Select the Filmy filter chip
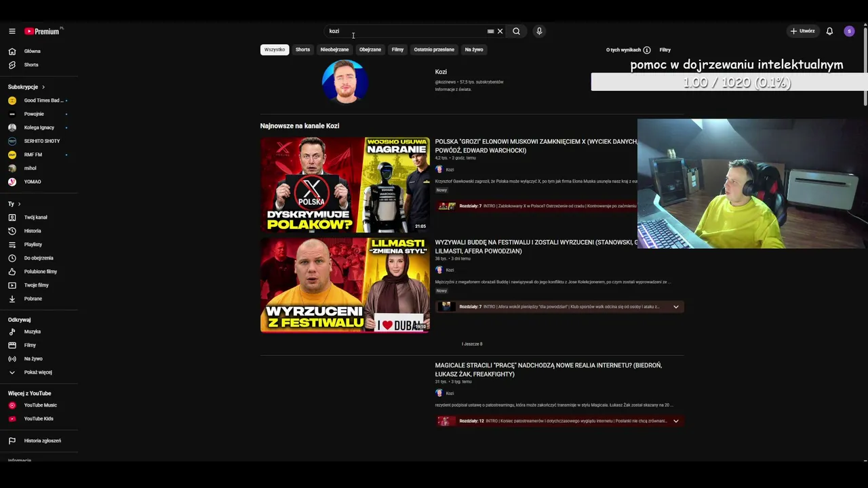 (397, 49)
